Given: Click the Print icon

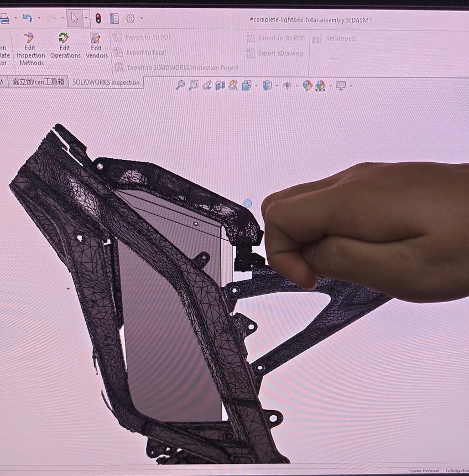Looking at the screenshot, I should click(4, 18).
